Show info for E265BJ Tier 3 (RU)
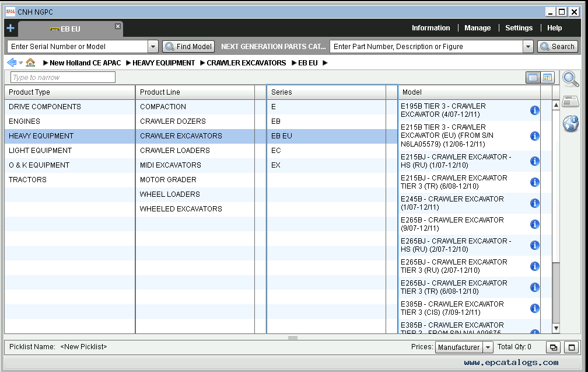The width and height of the screenshot is (588, 372). click(535, 266)
